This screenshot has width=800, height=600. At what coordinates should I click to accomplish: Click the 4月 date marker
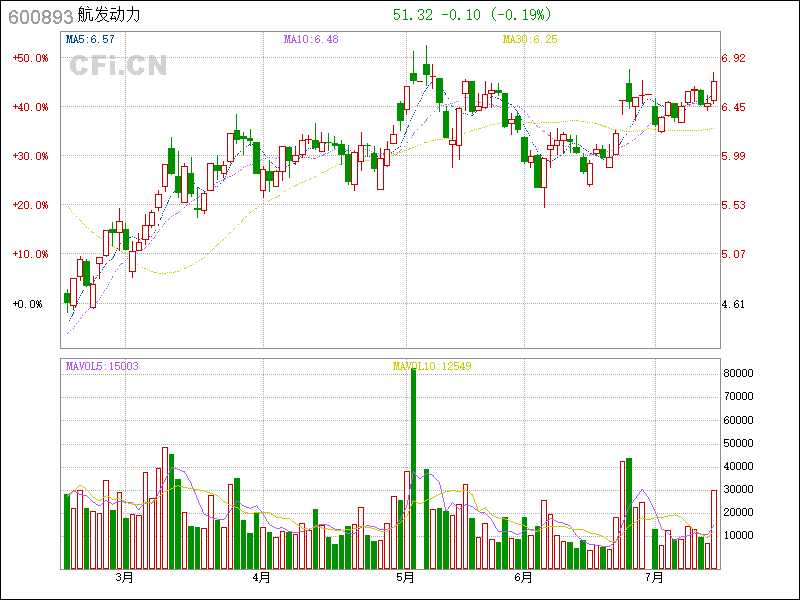261,578
